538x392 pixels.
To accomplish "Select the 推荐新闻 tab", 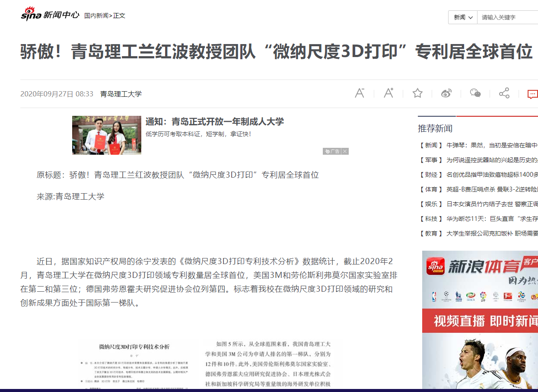I will 435,128.
